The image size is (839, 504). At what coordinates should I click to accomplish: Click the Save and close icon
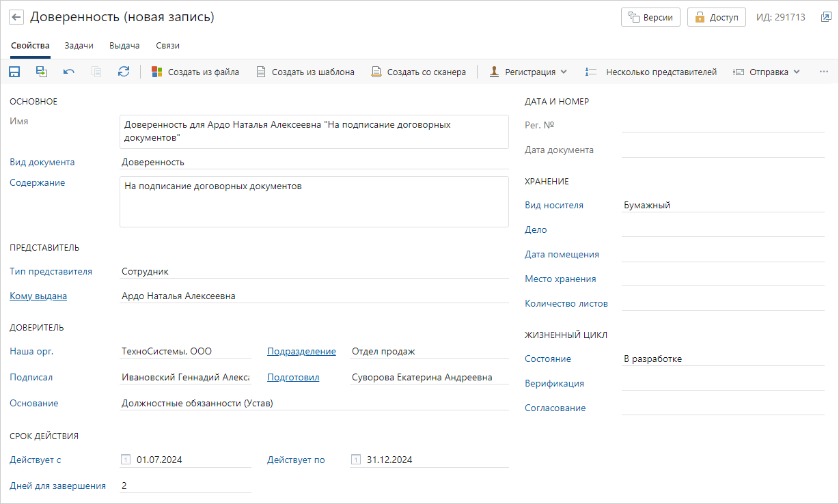(42, 72)
